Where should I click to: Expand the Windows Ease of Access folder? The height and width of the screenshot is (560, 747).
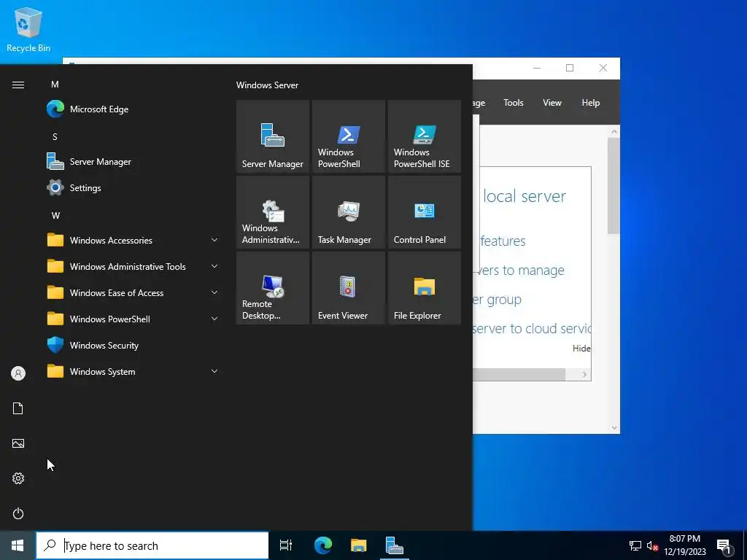(133, 292)
